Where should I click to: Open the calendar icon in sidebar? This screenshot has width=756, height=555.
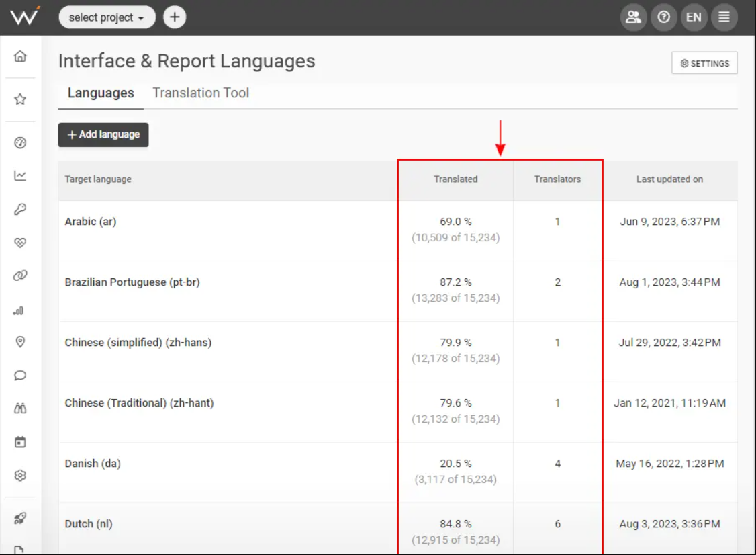(20, 442)
